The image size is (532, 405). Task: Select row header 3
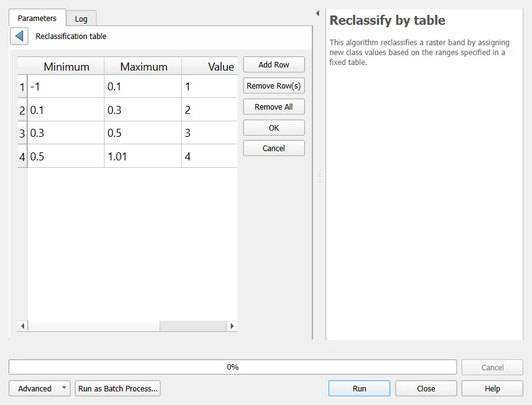pos(22,133)
